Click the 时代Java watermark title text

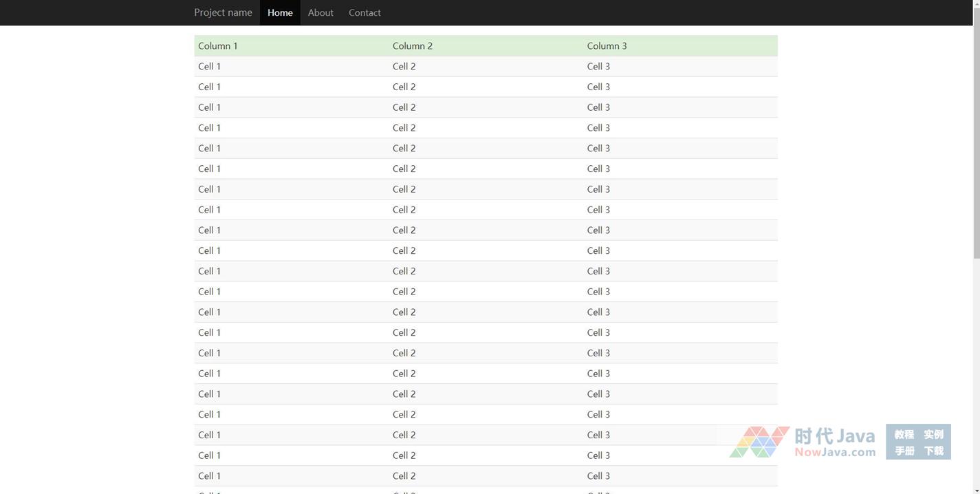(834, 436)
